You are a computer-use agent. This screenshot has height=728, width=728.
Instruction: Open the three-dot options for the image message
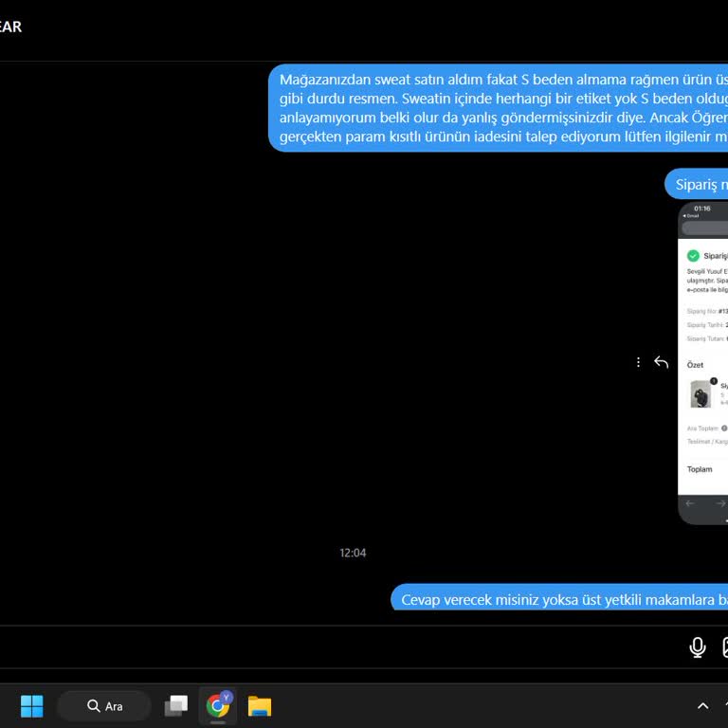click(638, 362)
